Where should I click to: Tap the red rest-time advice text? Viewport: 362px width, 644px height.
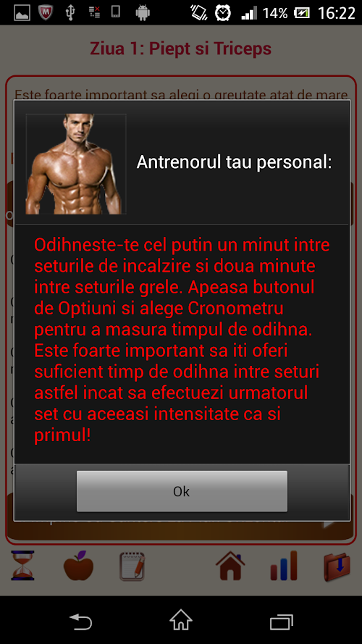tap(182, 340)
